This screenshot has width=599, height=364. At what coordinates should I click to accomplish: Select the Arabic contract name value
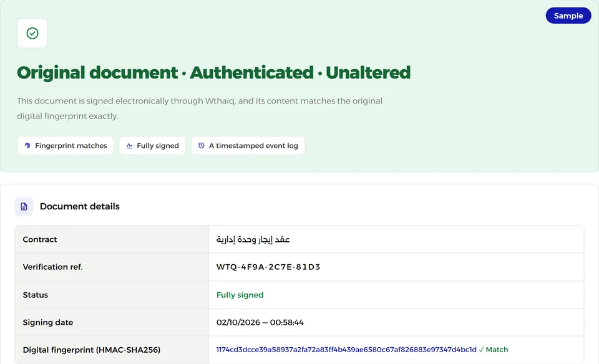253,239
